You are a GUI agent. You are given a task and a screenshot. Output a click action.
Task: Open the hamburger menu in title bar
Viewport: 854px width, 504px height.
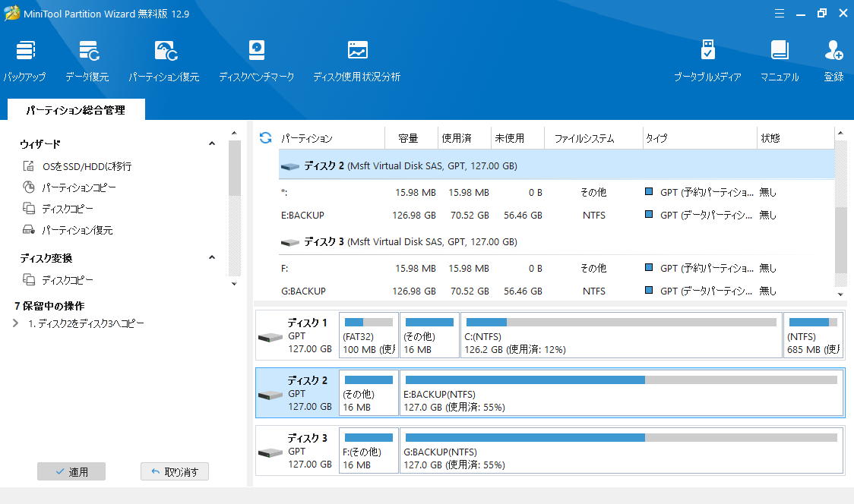[780, 14]
